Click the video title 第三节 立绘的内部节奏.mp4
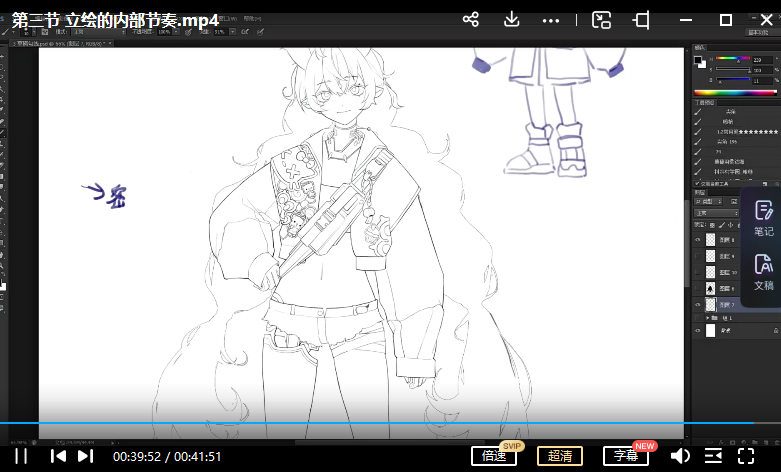 click(115, 19)
